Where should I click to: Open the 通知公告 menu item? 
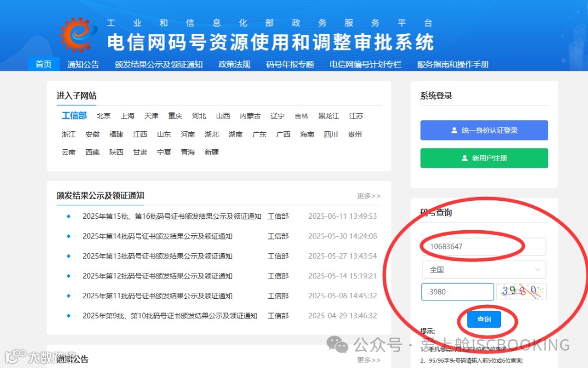tap(83, 64)
